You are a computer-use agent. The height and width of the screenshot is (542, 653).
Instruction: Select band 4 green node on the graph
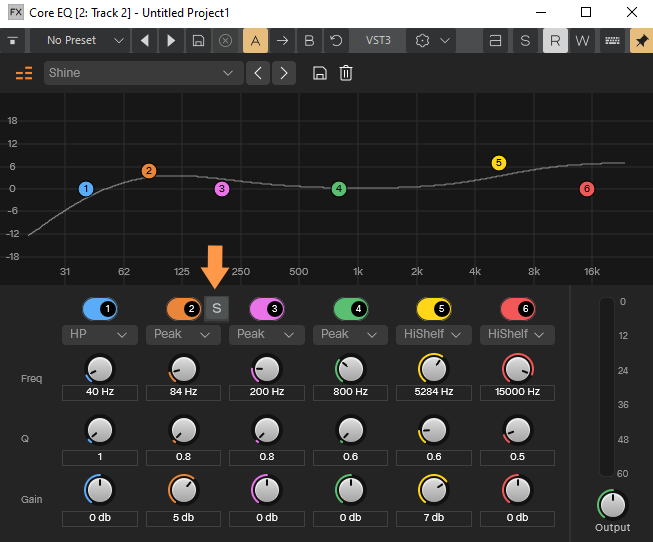click(339, 189)
